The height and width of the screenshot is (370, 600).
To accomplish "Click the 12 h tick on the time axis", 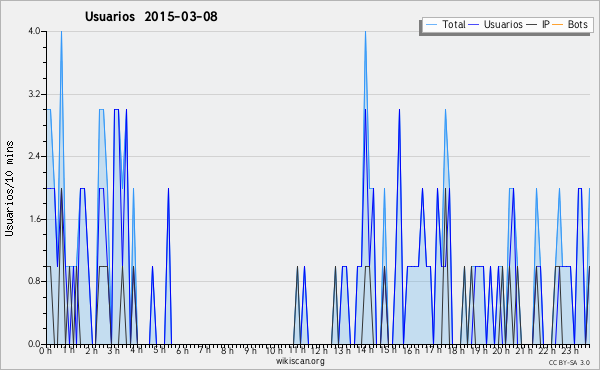I will (318, 350).
